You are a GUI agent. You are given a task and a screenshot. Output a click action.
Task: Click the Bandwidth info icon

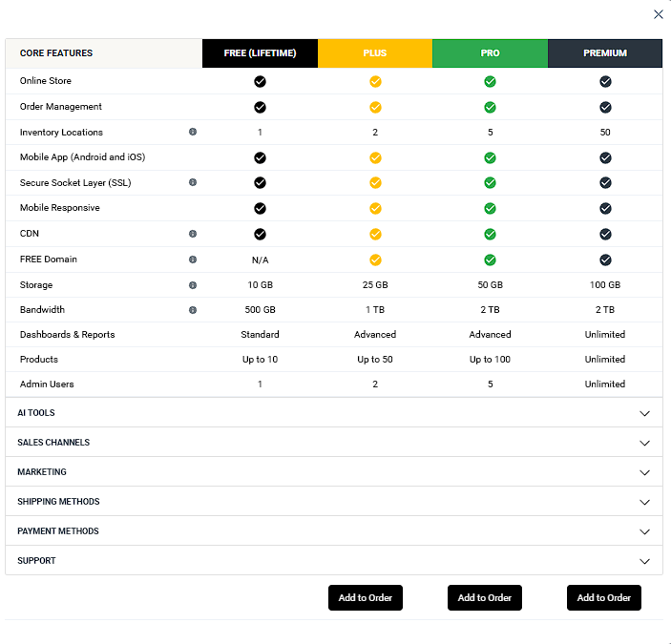tap(193, 310)
